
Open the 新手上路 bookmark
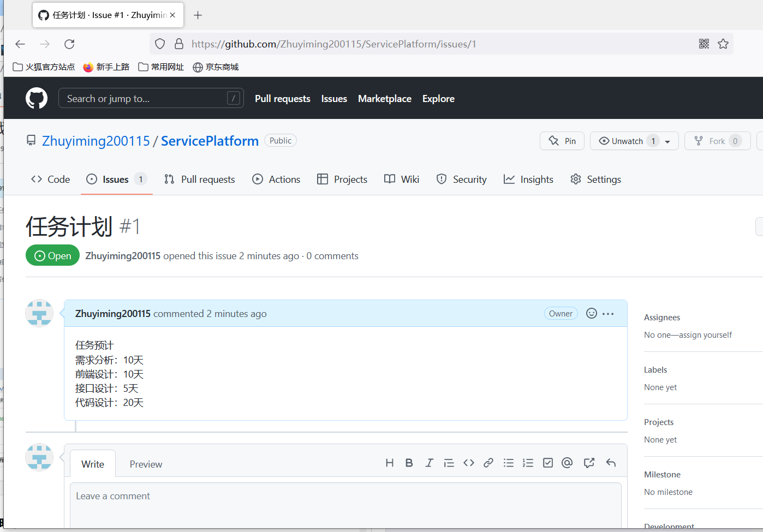pos(106,67)
